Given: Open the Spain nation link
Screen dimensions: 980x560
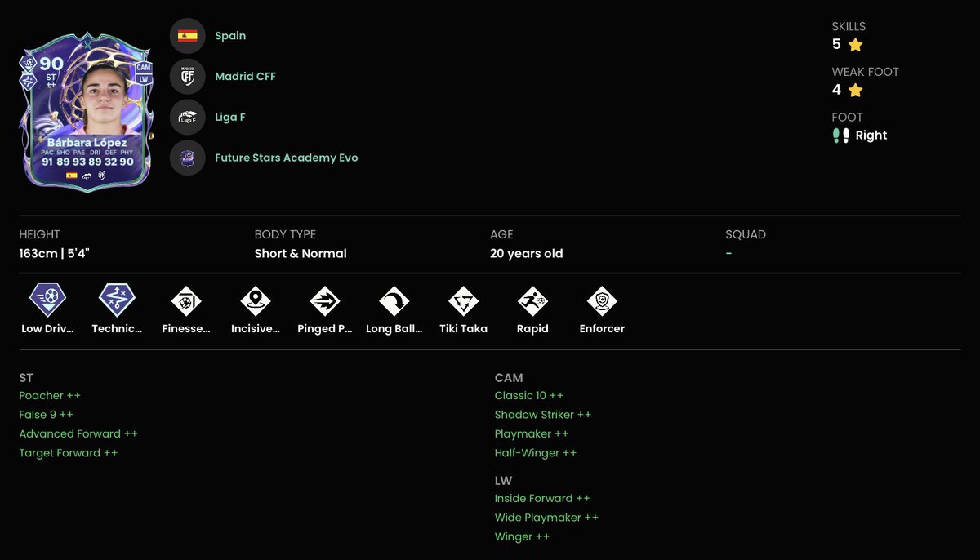Looking at the screenshot, I should click(230, 36).
